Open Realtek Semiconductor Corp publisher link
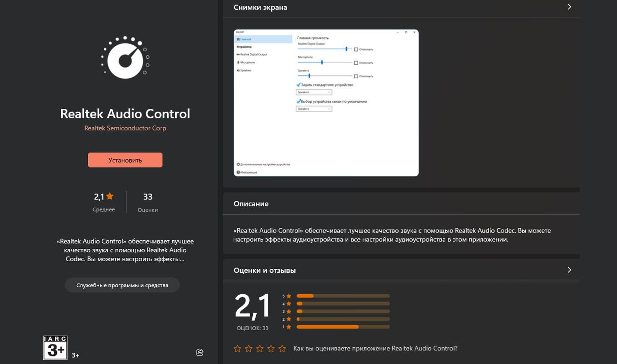 [x=125, y=128]
